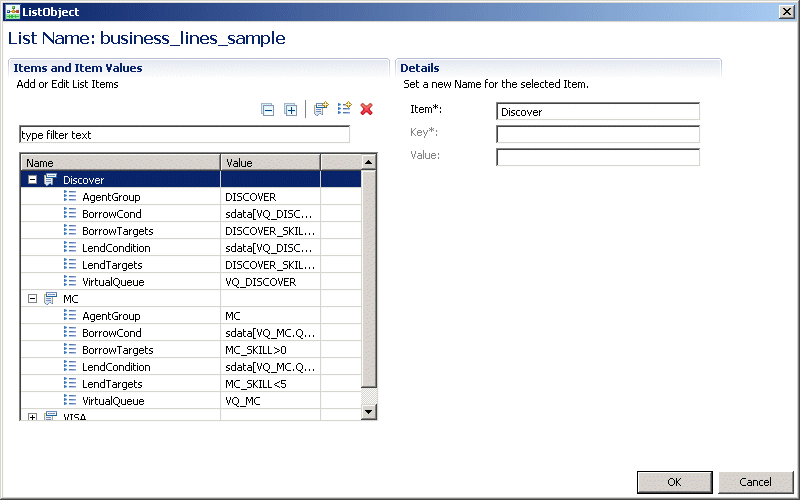Click the icon beside Discover AgentGroup
800x500 pixels.
pyautogui.click(x=70, y=196)
